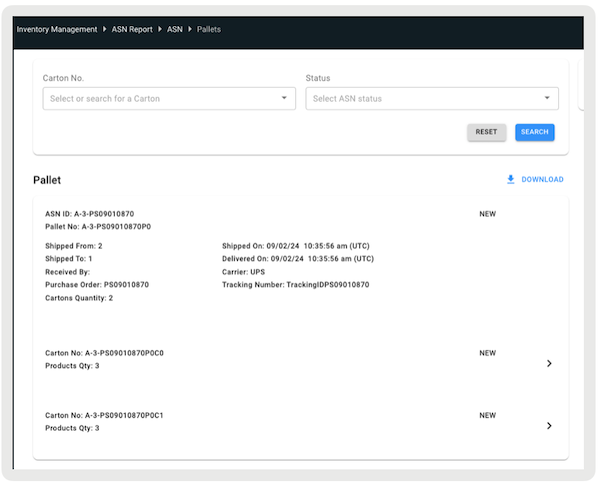
Task: Open the Carton No. dropdown arrow
Action: [284, 98]
